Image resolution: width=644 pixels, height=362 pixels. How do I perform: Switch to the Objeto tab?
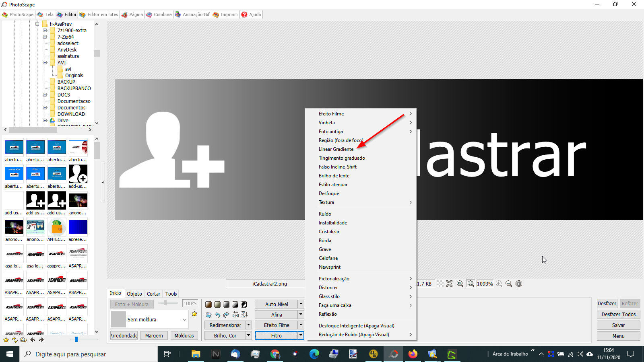point(134,294)
